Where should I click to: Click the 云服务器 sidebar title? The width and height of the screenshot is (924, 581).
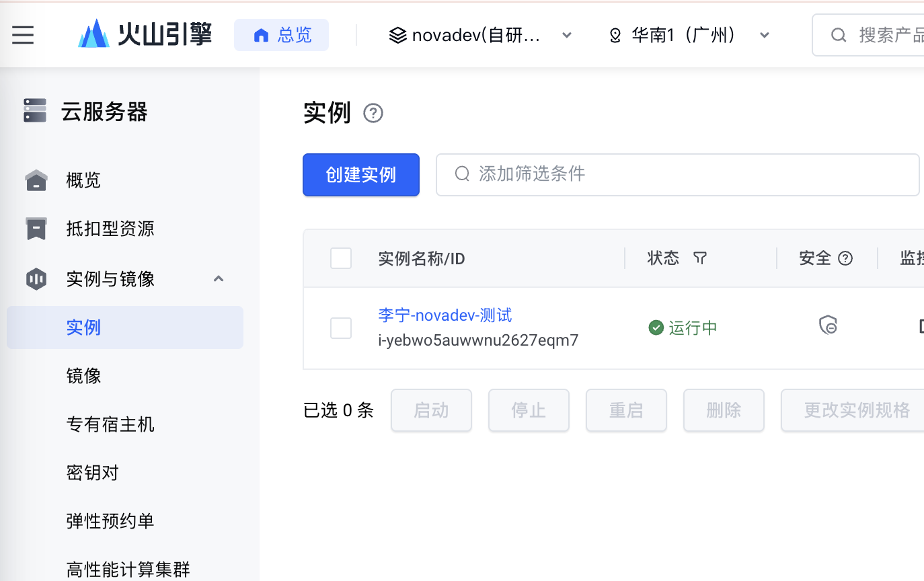pyautogui.click(x=104, y=112)
